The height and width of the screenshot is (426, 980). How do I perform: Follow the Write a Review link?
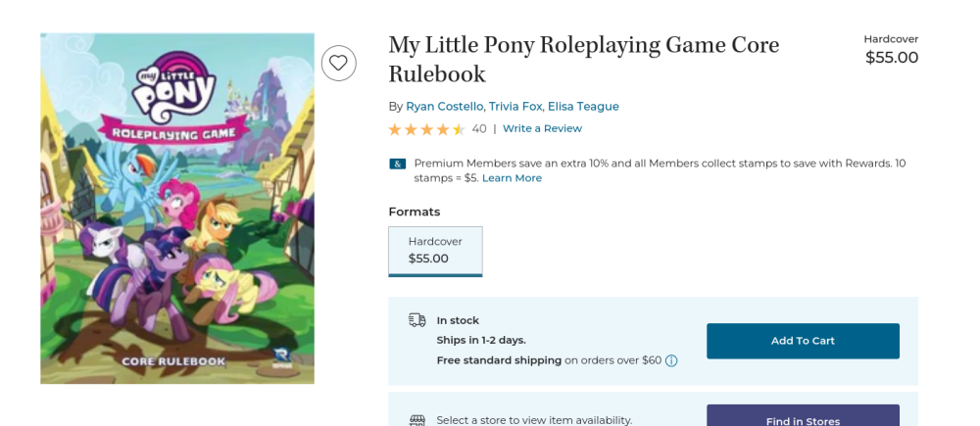[542, 128]
